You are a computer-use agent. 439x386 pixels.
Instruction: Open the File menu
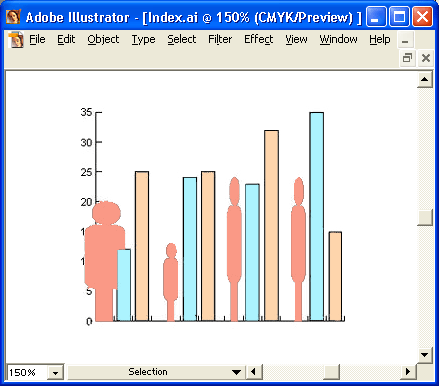click(37, 39)
